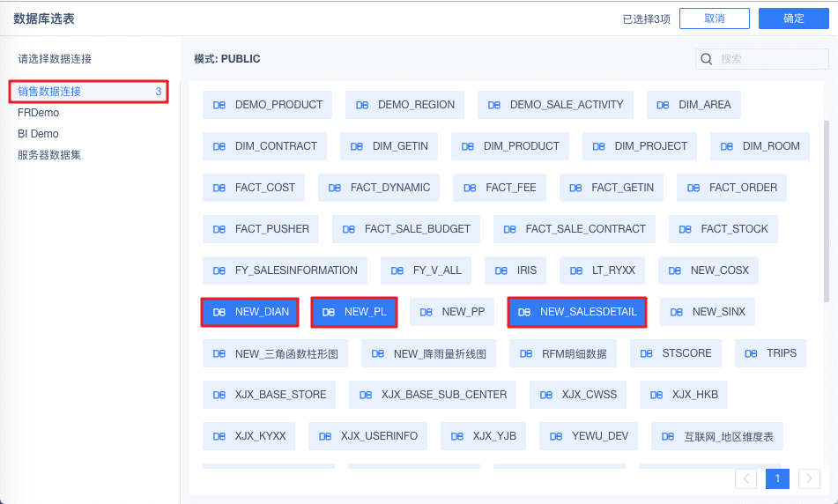Click the DB icon of TRIPS
This screenshot has height=504, width=838.
[x=751, y=354]
